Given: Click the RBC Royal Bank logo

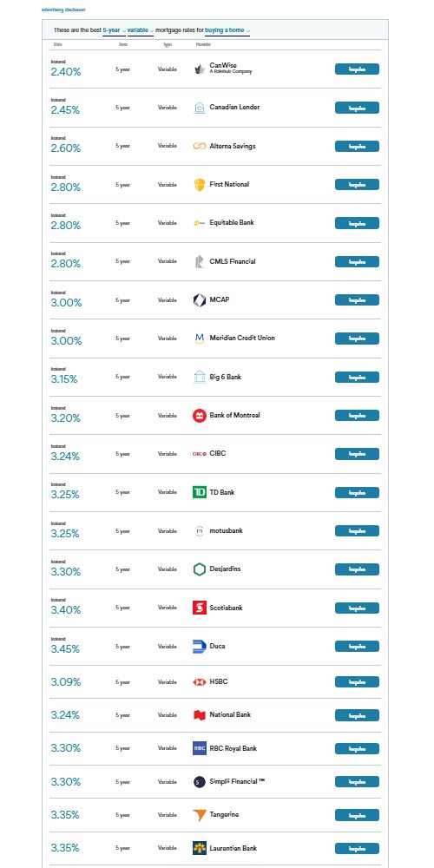Looking at the screenshot, I should coord(200,748).
